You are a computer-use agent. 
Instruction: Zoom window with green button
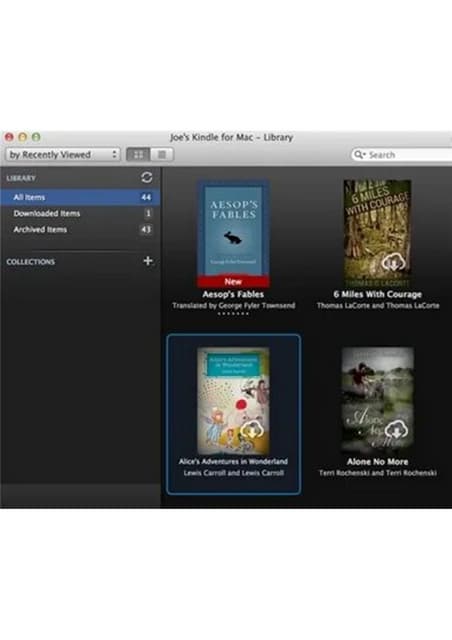tap(36, 137)
